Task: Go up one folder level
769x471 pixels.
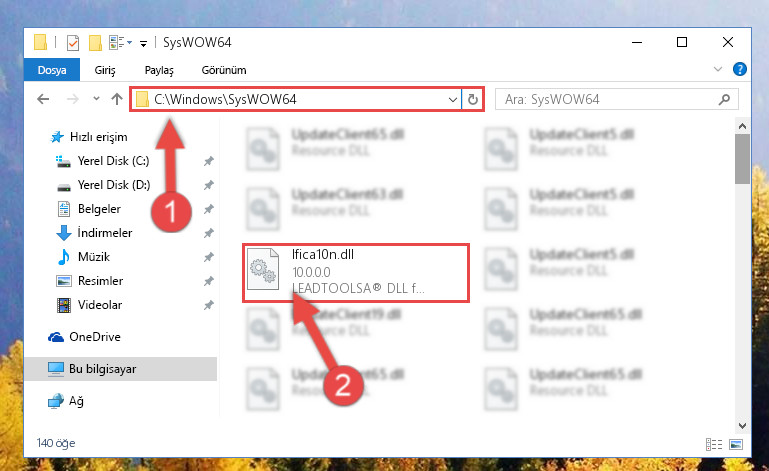Action: pyautogui.click(x=117, y=100)
